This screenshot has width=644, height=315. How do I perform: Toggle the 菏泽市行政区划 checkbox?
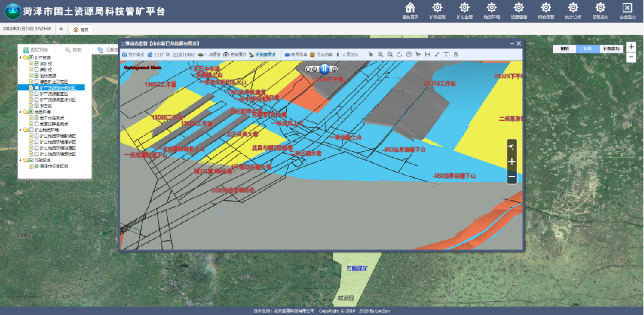point(37,166)
